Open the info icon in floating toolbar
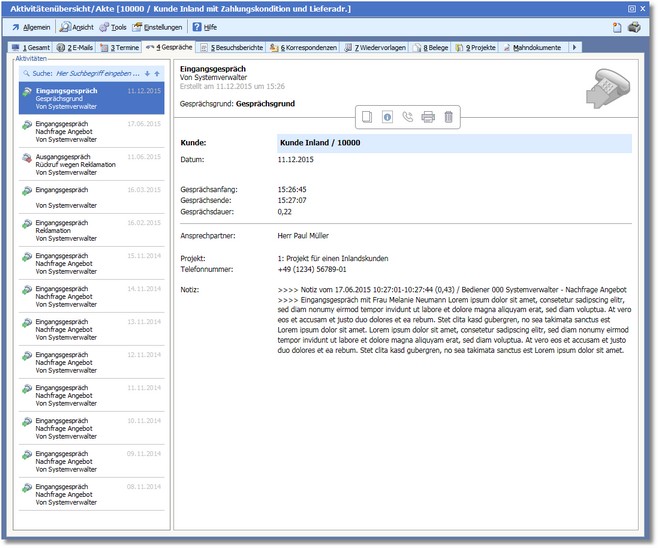The image size is (658, 548). click(x=387, y=117)
